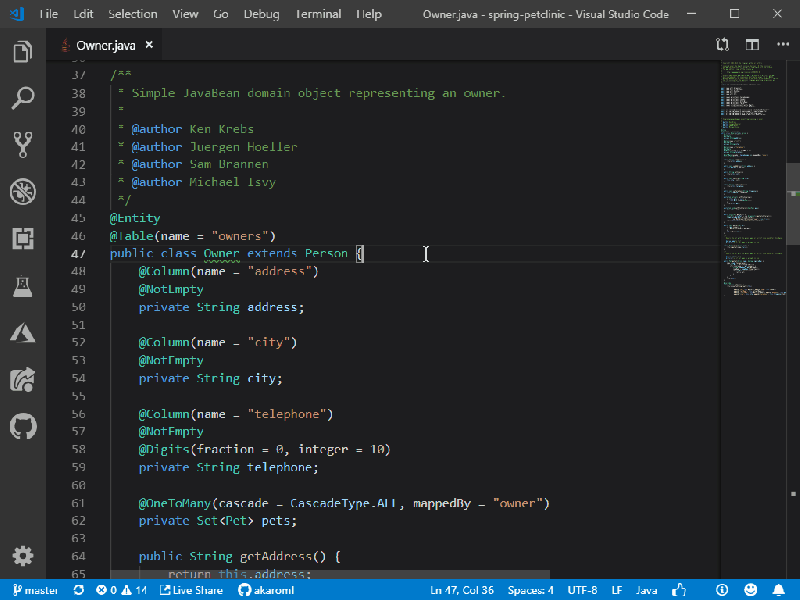Click the split editor icon

click(x=751, y=46)
